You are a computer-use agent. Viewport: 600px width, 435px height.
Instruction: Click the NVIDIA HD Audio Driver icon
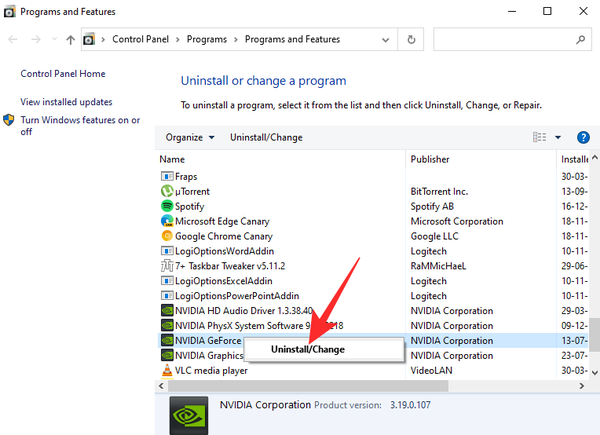pos(167,310)
